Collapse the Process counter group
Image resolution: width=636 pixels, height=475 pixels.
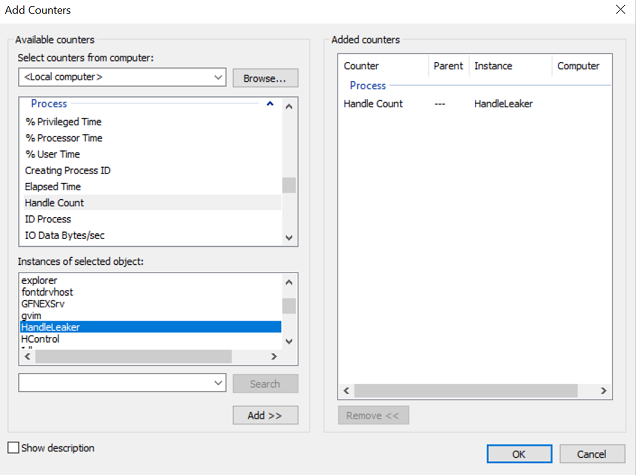click(x=269, y=104)
